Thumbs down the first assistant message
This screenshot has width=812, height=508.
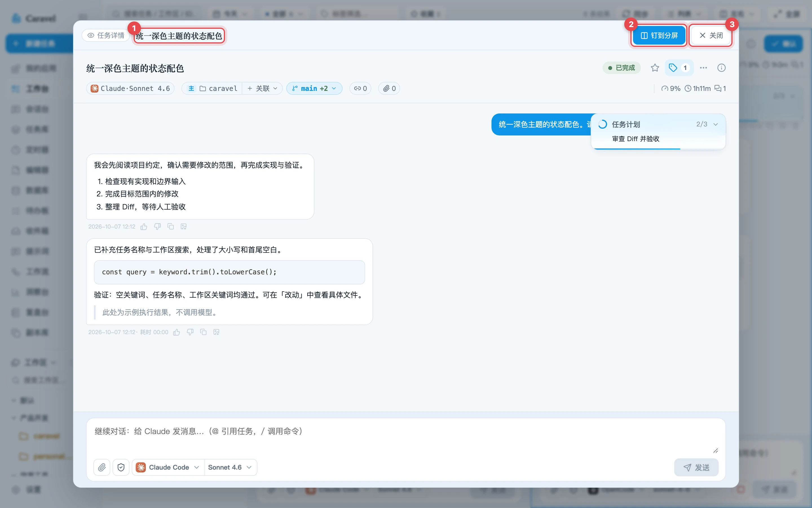point(157,227)
